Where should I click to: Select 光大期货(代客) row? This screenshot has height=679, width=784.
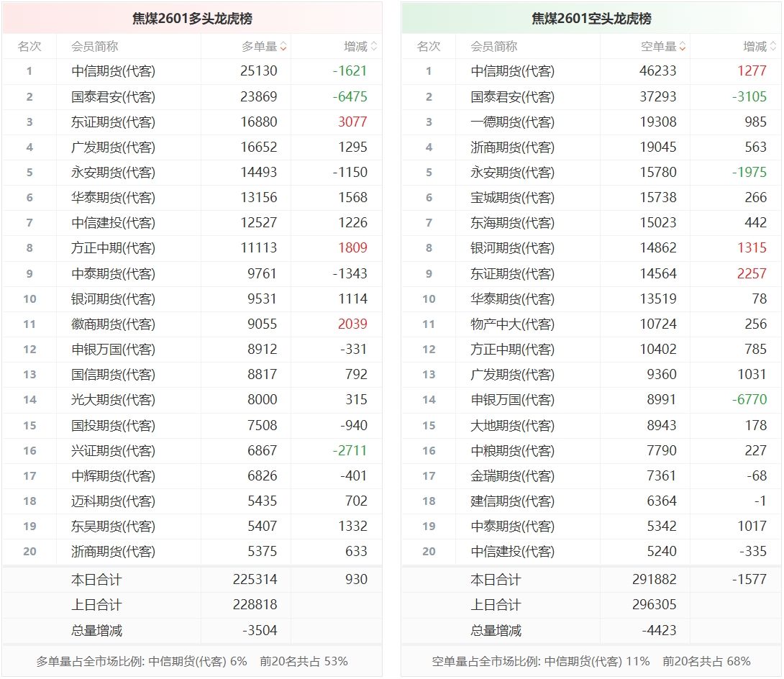192,399
